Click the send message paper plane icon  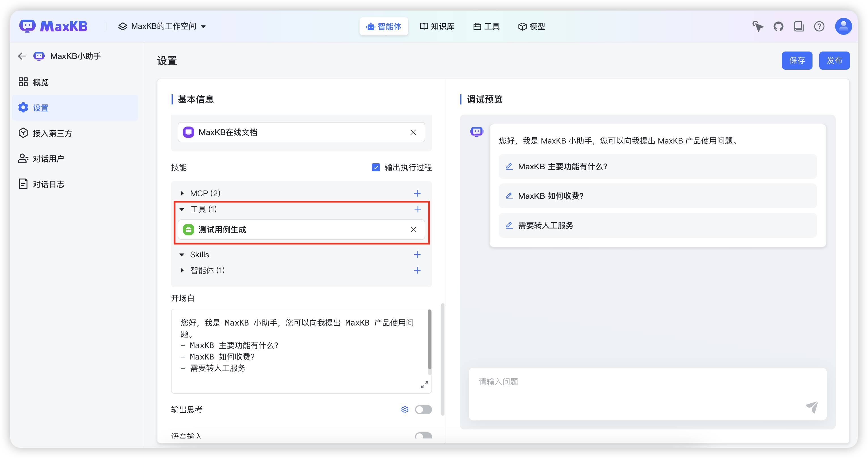pyautogui.click(x=812, y=407)
